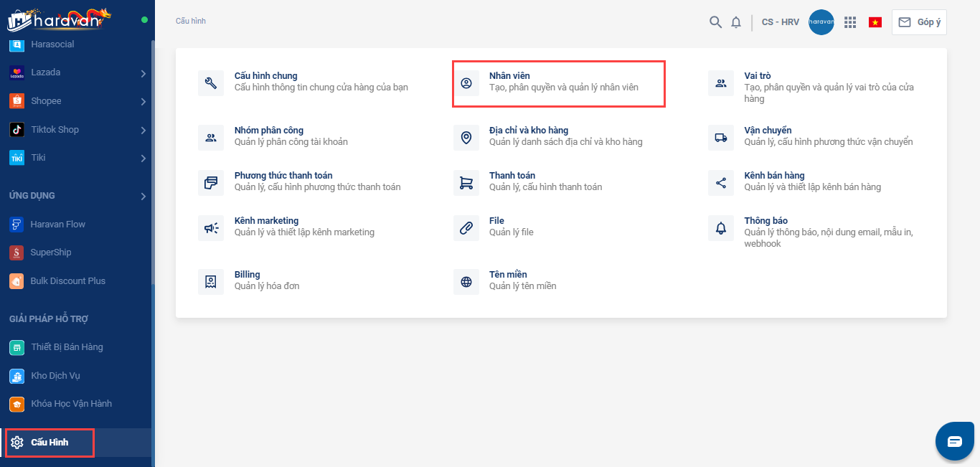Viewport: 980px width, 467px height.
Task: Open Haravan Flow from the sidebar
Action: [x=57, y=225]
